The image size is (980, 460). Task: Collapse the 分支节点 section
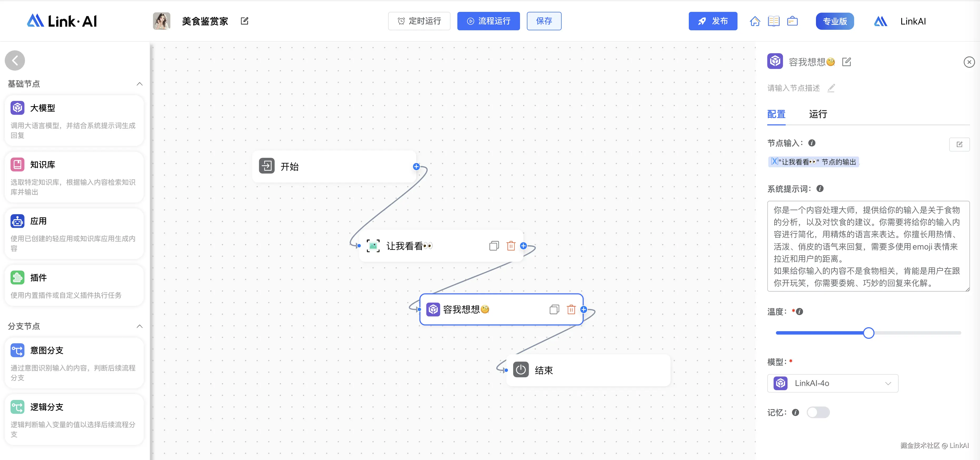point(140,326)
